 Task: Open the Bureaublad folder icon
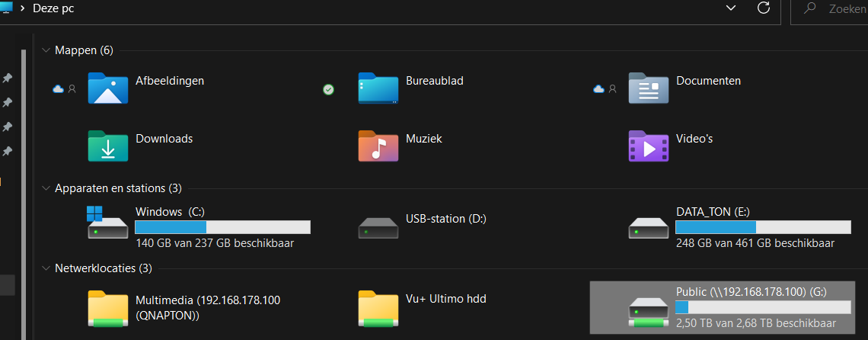378,88
